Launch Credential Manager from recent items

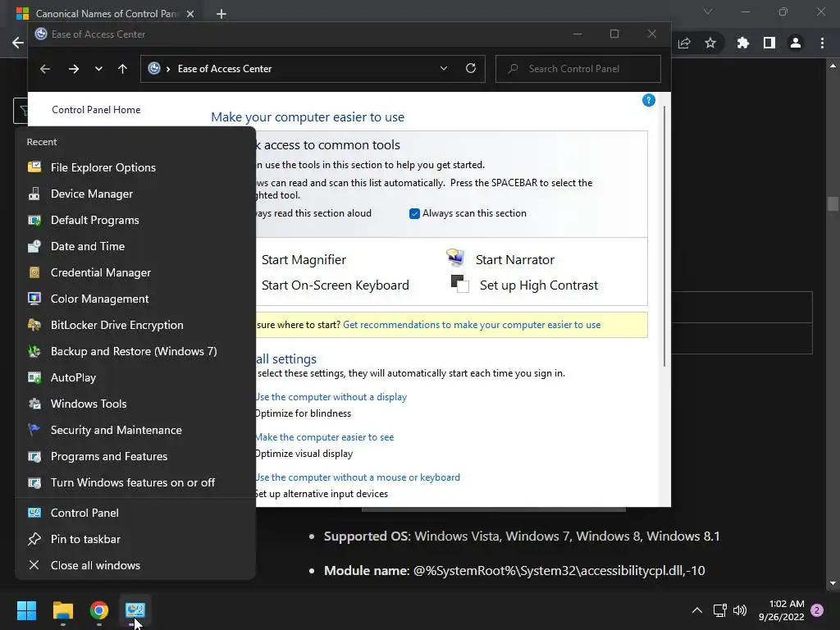point(135,272)
